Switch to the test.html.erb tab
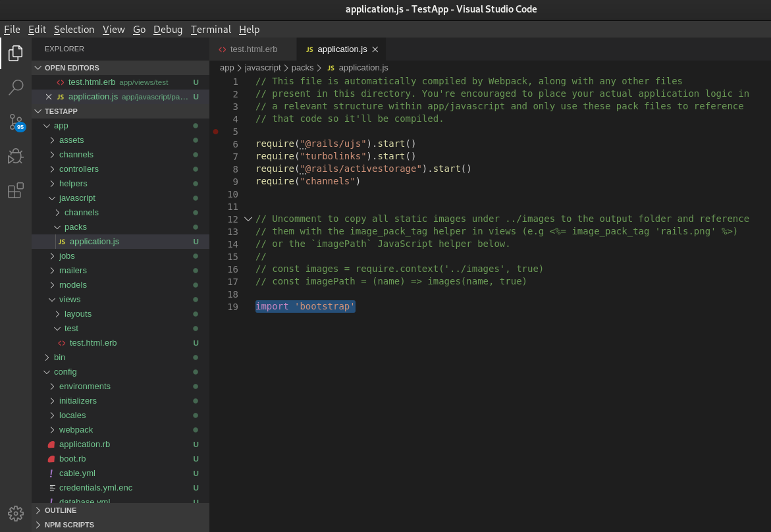The height and width of the screenshot is (532, 771). [253, 49]
